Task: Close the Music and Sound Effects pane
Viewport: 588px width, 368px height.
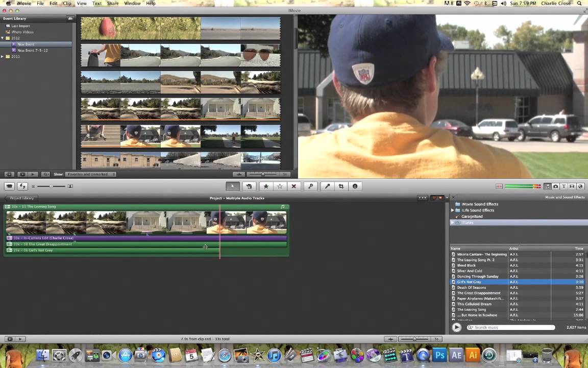Action: point(453,197)
